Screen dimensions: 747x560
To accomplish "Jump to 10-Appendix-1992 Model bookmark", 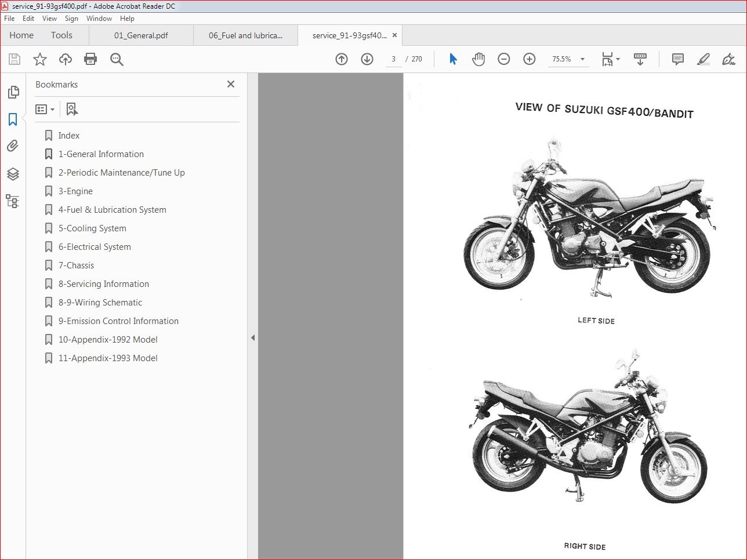I will (108, 340).
